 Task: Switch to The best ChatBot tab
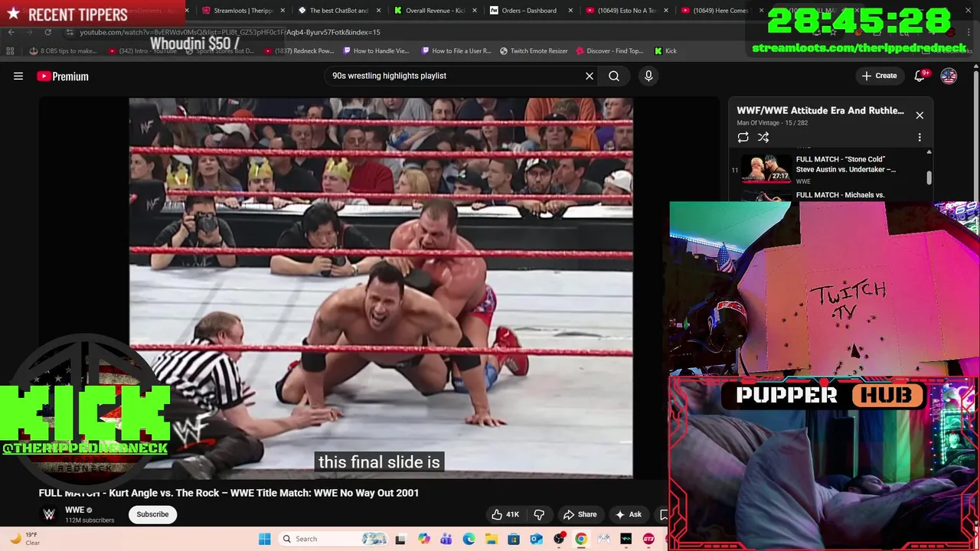coord(338,11)
